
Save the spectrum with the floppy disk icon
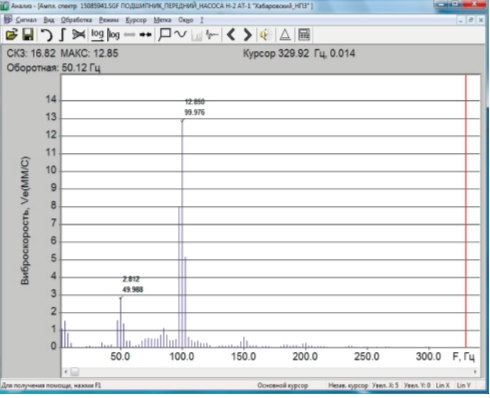(28, 35)
